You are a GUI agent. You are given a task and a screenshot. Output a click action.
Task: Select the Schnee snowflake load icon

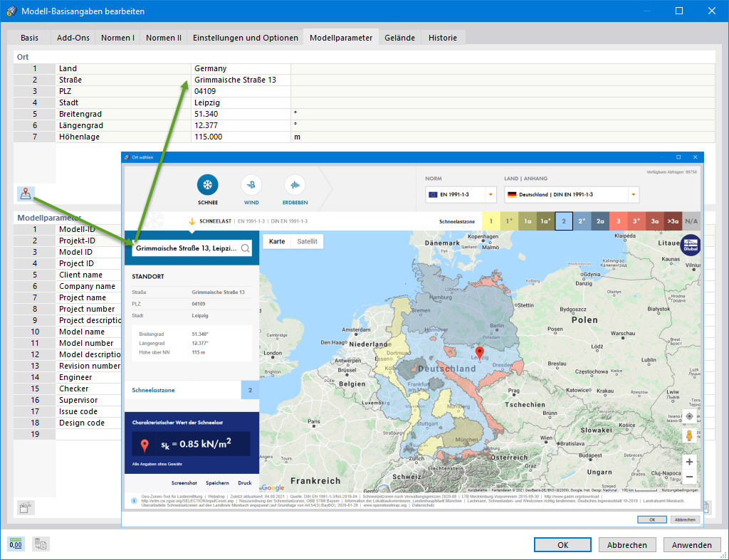click(x=207, y=185)
